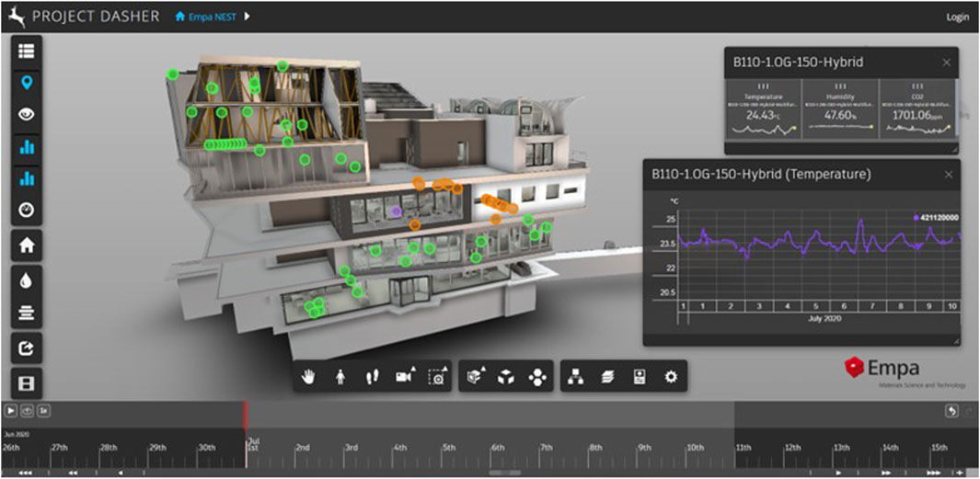Expand the section box tool options

pos(475,377)
